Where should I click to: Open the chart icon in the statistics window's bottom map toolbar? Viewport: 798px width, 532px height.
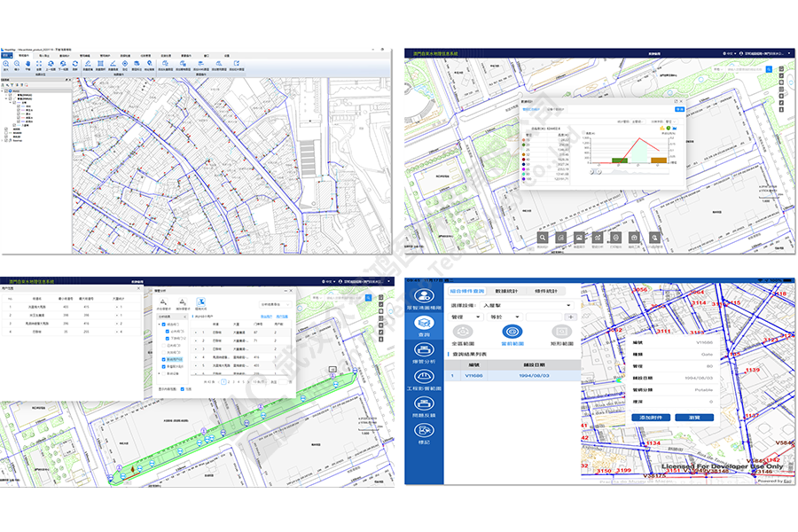tap(598, 238)
